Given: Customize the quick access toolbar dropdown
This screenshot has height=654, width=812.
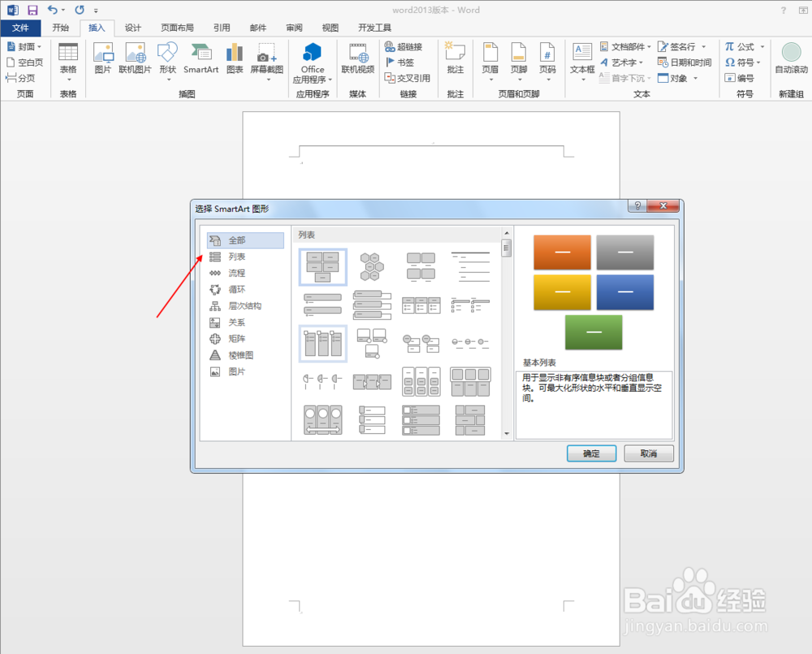Looking at the screenshot, I should point(96,11).
